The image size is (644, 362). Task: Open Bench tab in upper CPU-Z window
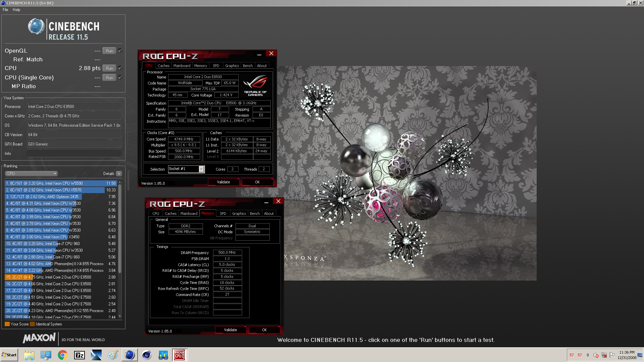pyautogui.click(x=248, y=66)
